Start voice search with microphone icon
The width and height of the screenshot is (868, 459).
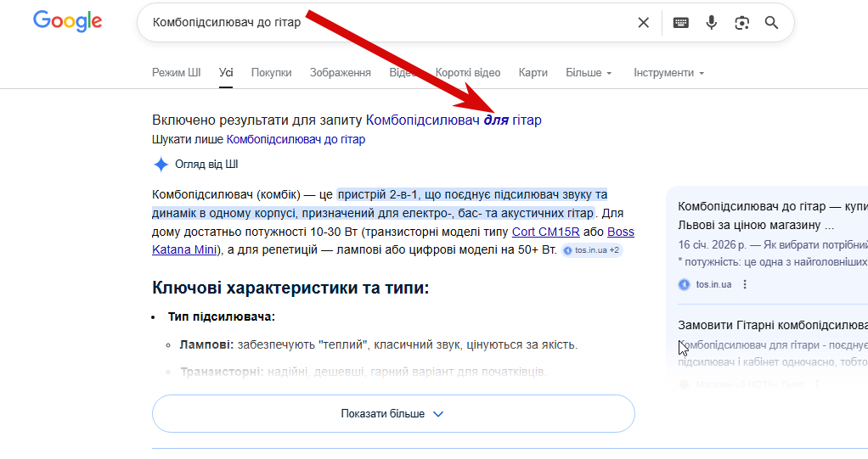[712, 23]
